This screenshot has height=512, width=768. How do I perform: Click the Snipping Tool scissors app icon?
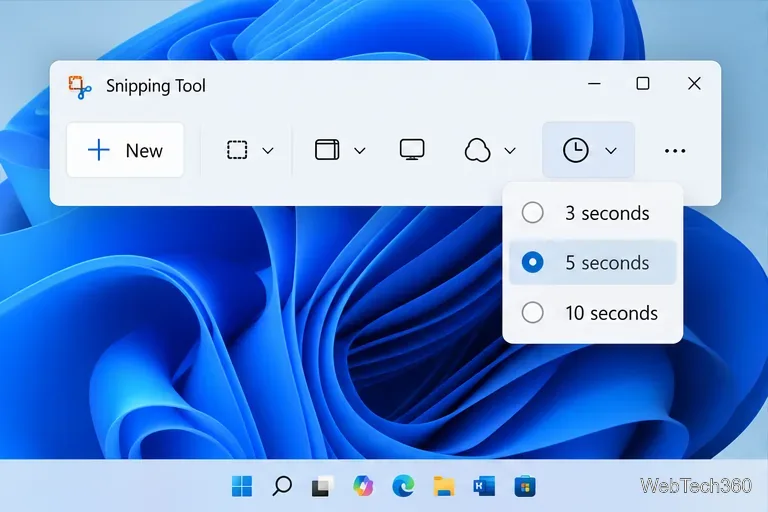(x=80, y=87)
